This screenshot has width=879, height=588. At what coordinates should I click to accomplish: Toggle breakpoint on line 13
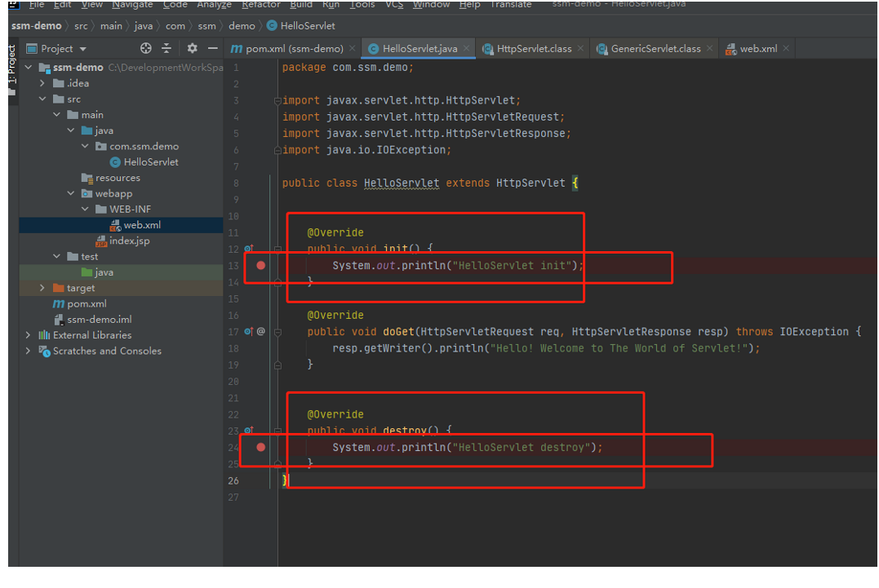point(260,265)
